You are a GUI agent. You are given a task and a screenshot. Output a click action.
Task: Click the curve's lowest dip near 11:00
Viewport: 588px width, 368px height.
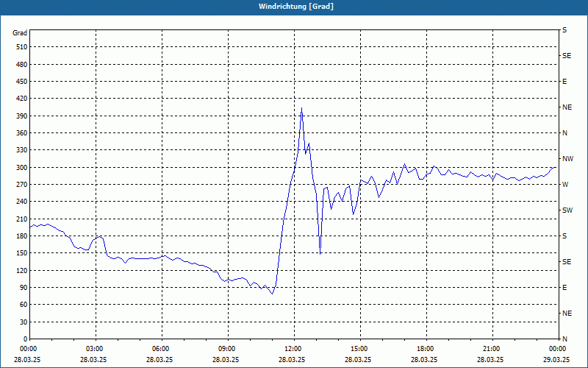tap(272, 294)
